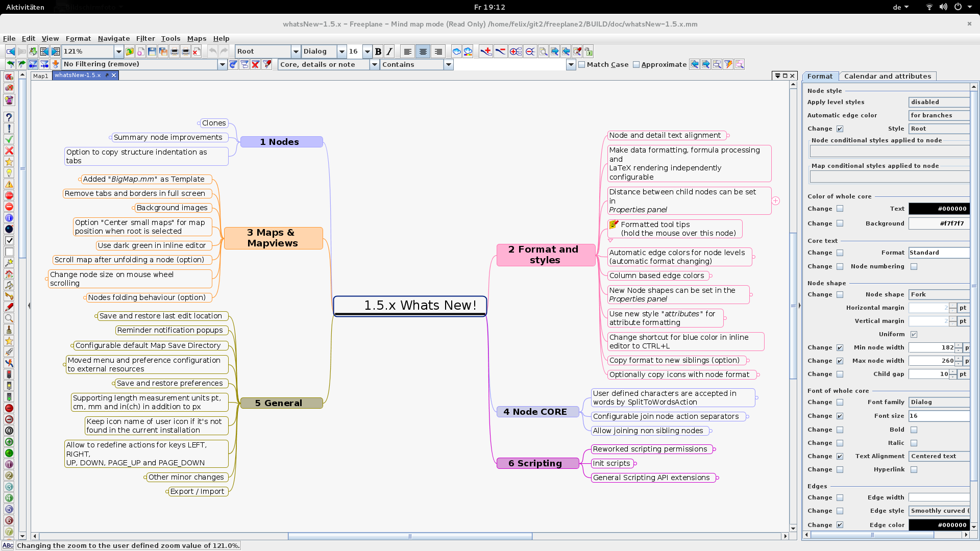Viewport: 980px width, 551px height.
Task: Expand the filter type dropdown Core details or note
Action: click(x=374, y=64)
